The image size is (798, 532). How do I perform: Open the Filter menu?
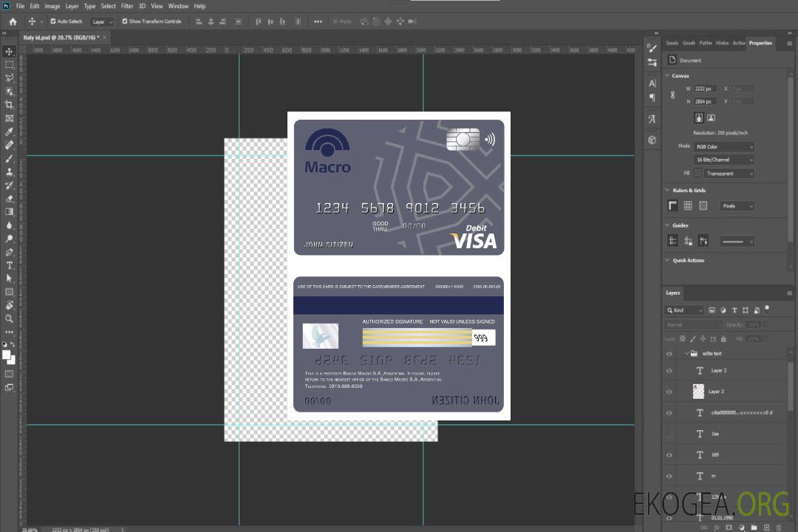(127, 6)
